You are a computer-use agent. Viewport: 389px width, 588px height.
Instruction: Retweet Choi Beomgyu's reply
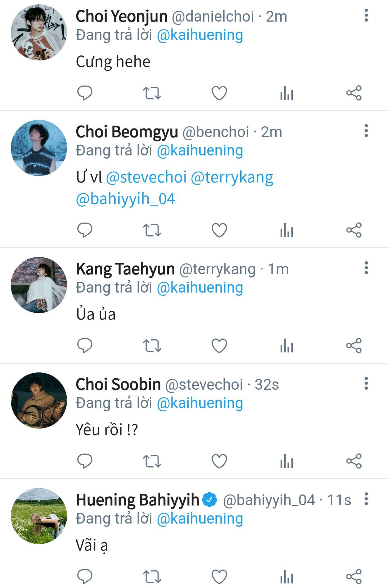coord(152,230)
